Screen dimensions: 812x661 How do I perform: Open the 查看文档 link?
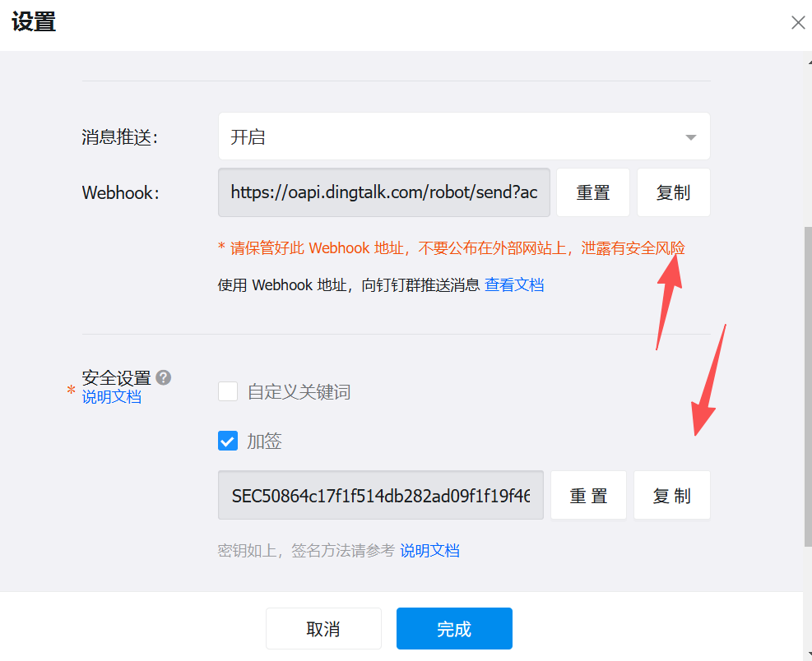click(514, 285)
